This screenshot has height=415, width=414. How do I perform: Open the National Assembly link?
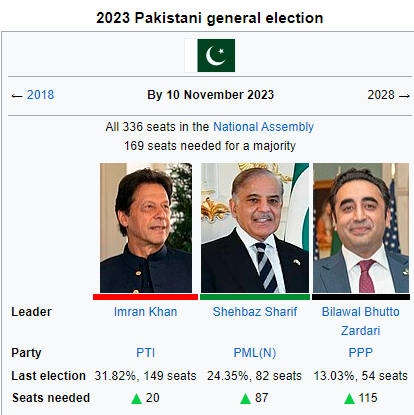click(263, 127)
